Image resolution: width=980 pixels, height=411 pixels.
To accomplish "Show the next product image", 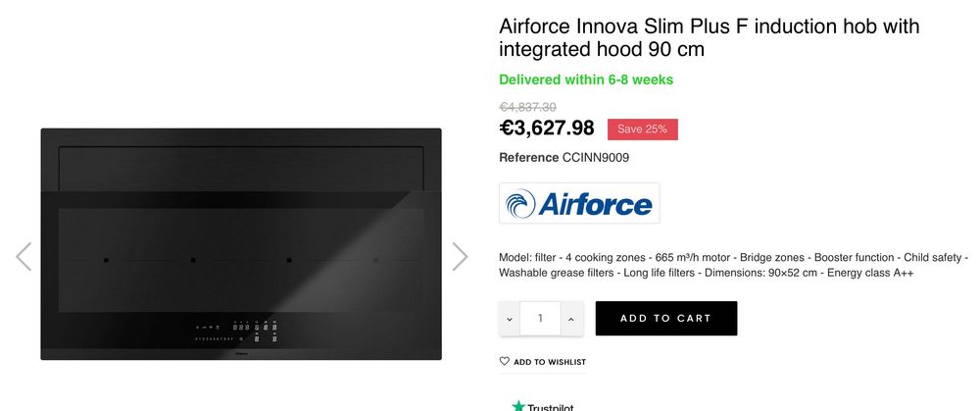I will click(x=460, y=256).
